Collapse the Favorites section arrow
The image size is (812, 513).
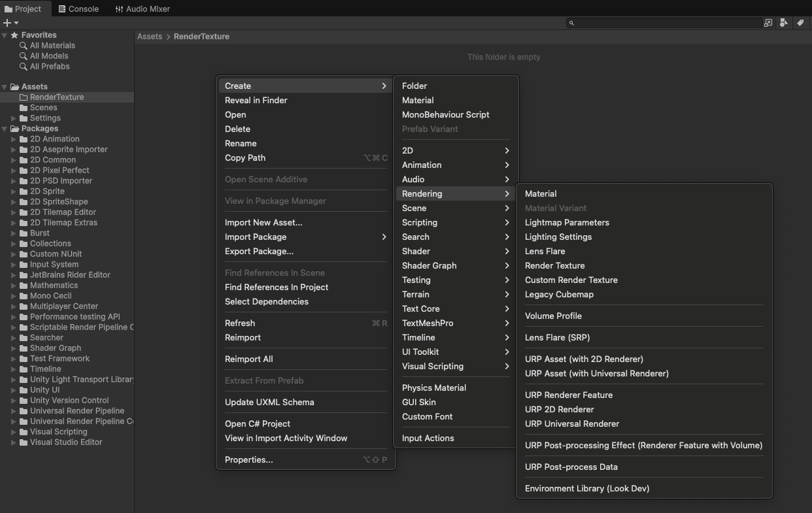5,35
